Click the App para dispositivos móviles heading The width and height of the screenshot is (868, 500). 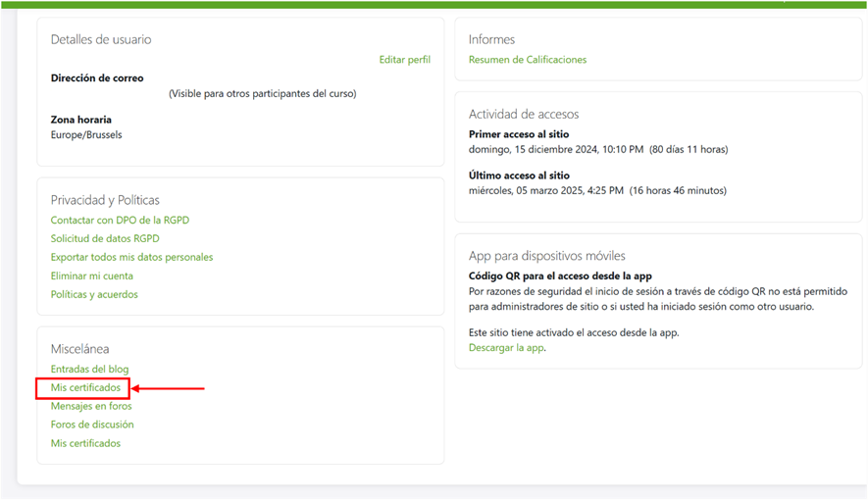546,256
